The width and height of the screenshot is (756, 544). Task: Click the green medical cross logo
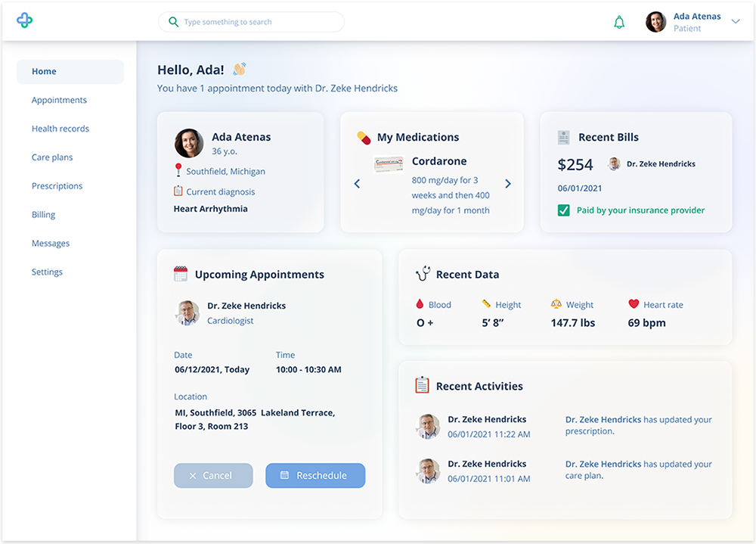point(24,20)
